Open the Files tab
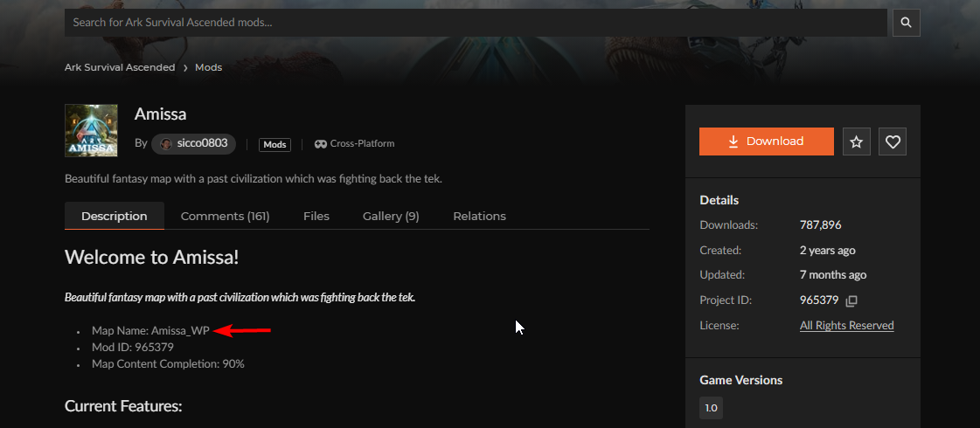This screenshot has height=428, width=980. tap(316, 216)
